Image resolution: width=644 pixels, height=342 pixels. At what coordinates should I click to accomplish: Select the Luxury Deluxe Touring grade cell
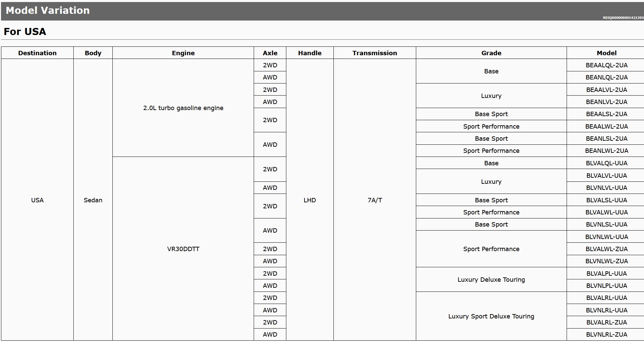[x=491, y=280]
